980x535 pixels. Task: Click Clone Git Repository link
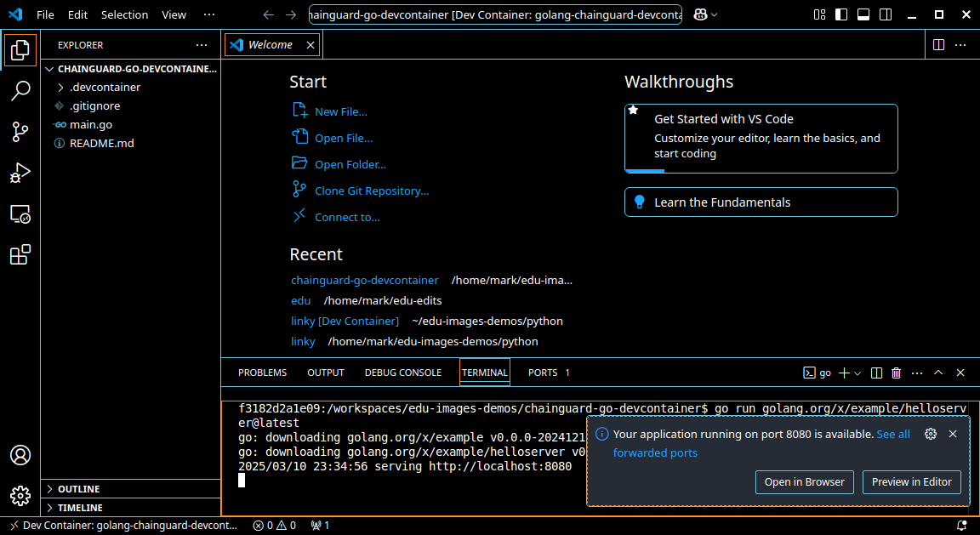(361, 191)
